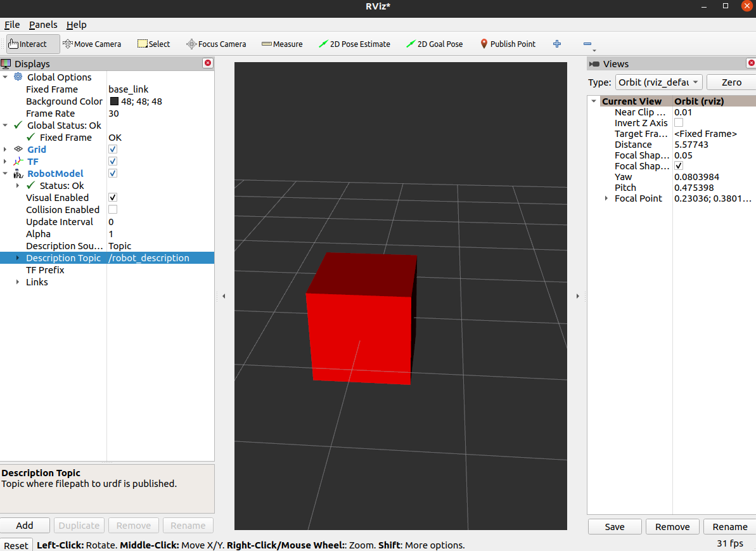Close the Views panel
The image size is (756, 551).
(x=751, y=63)
